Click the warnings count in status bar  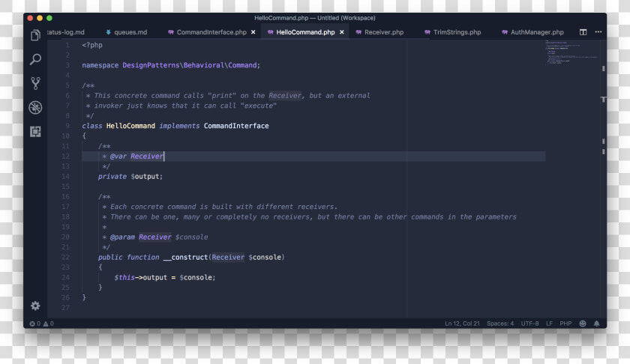click(49, 324)
